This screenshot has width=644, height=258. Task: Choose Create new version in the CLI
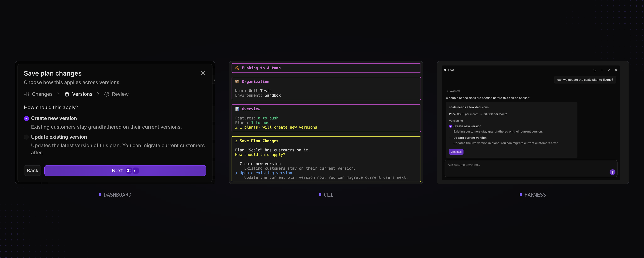(x=260, y=164)
